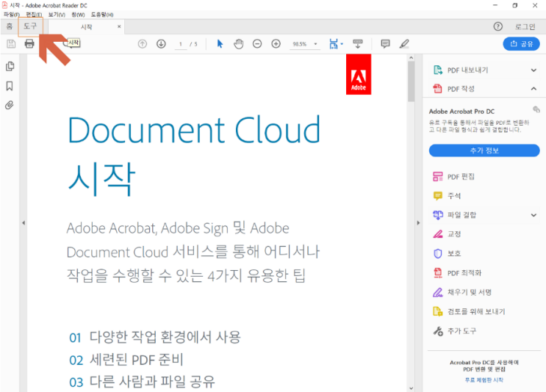This screenshot has width=546, height=392.
Task: Add a comment with the note icon
Action: pyautogui.click(x=385, y=44)
